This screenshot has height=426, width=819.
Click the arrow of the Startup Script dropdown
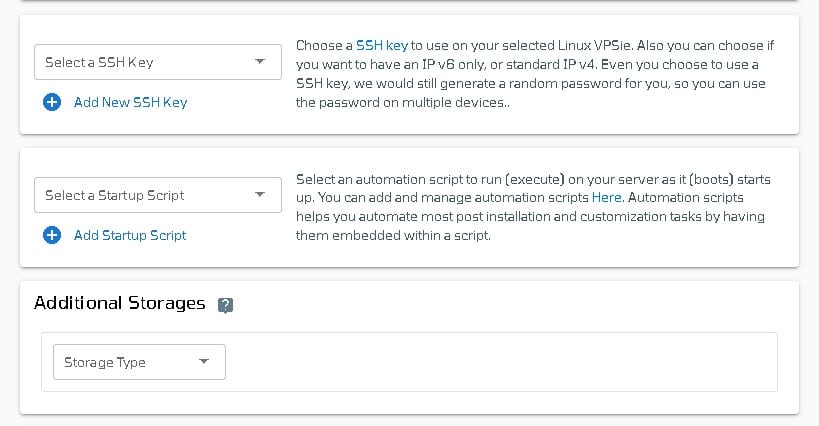click(260, 195)
